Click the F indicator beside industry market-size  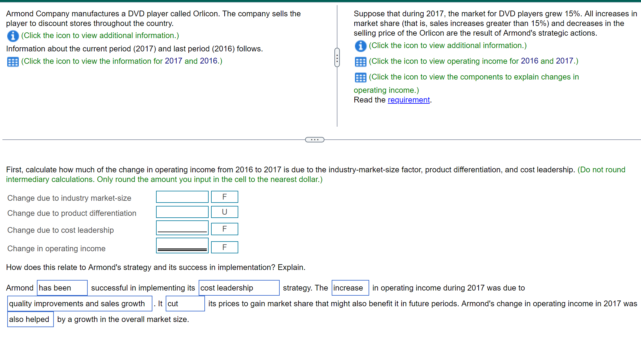[224, 197]
